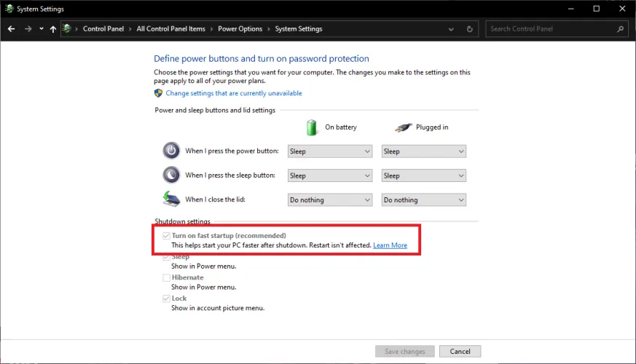Refresh the Control Panel page
Viewport: 636px width, 364px height.
click(x=470, y=29)
